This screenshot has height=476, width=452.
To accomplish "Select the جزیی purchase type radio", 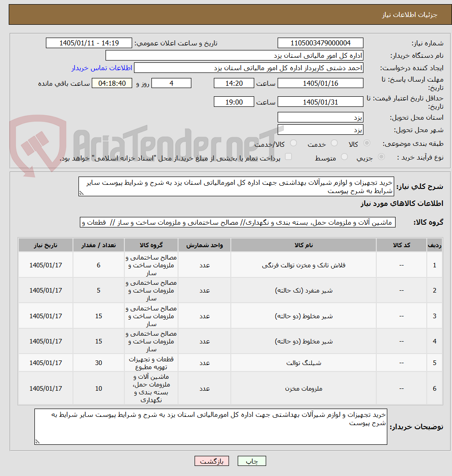I will point(381,157).
